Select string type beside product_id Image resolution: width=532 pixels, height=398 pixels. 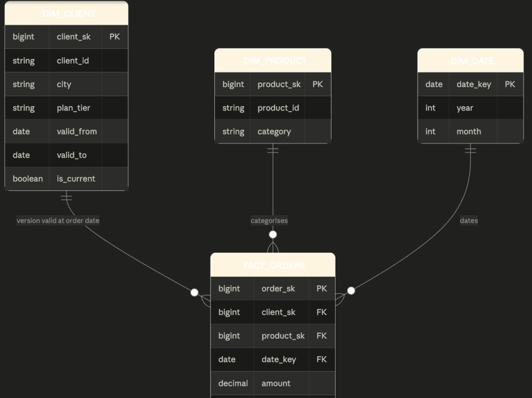234,108
